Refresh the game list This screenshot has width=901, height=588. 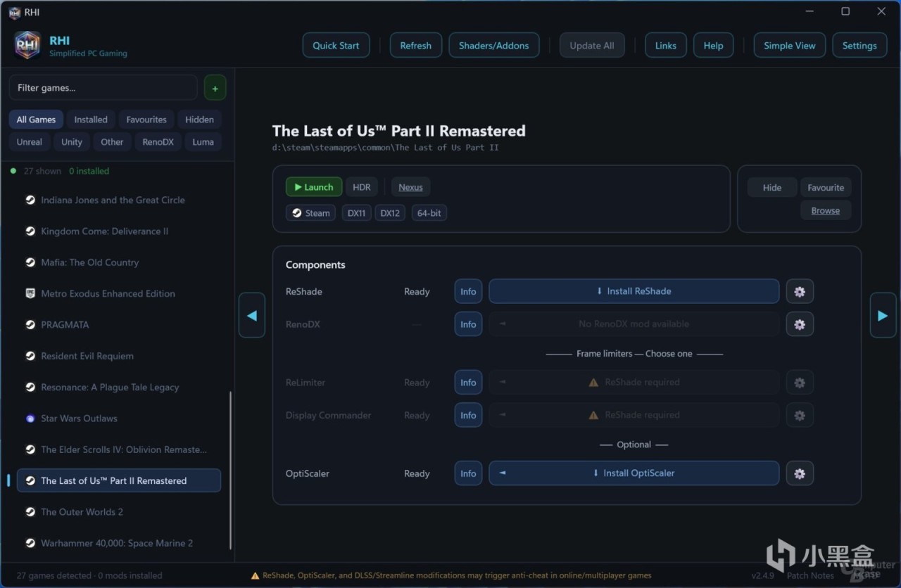click(416, 46)
